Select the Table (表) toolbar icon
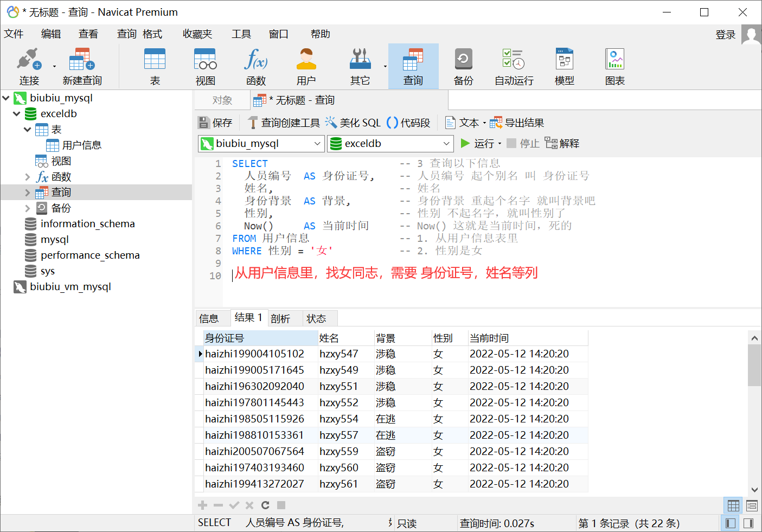Viewport: 762px width, 532px height. [155, 66]
